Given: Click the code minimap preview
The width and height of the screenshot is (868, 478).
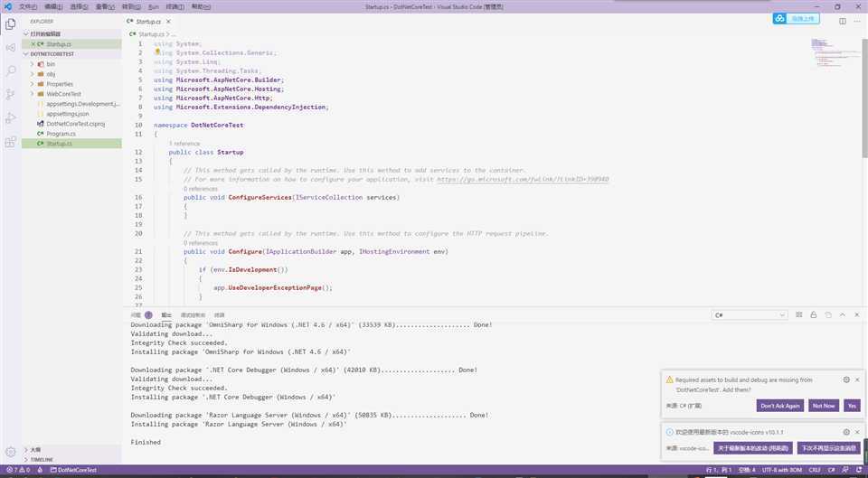Looking at the screenshot, I should (x=835, y=52).
